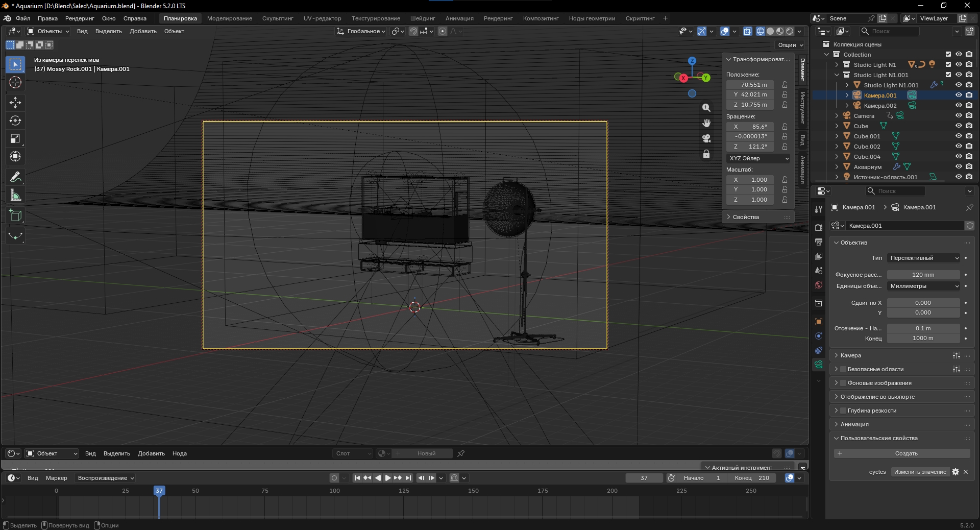Switch viewport to rendered shading

790,31
